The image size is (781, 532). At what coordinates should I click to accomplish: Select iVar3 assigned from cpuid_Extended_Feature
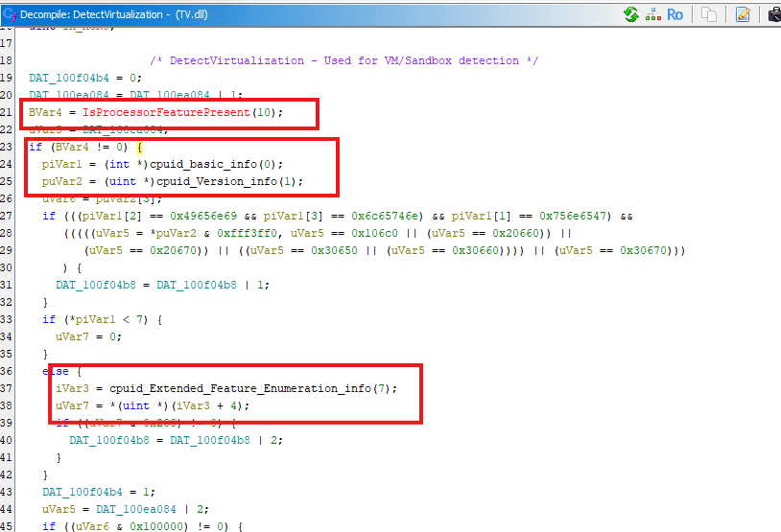click(x=72, y=388)
